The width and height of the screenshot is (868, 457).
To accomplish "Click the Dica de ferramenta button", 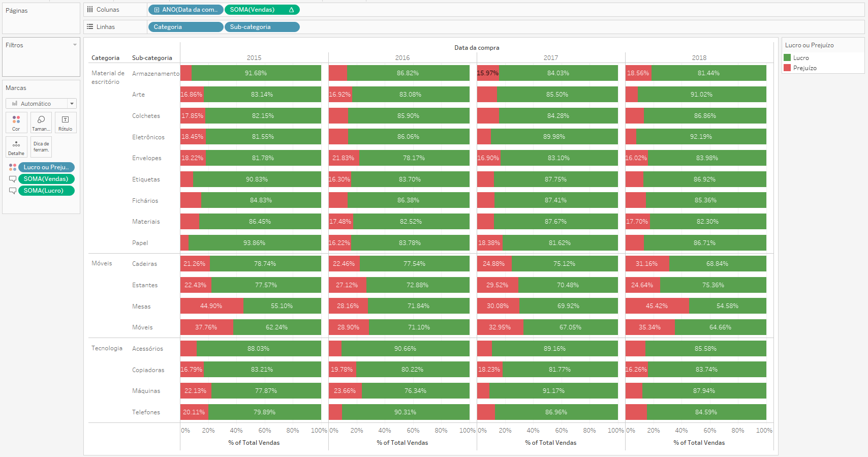I will (41, 147).
